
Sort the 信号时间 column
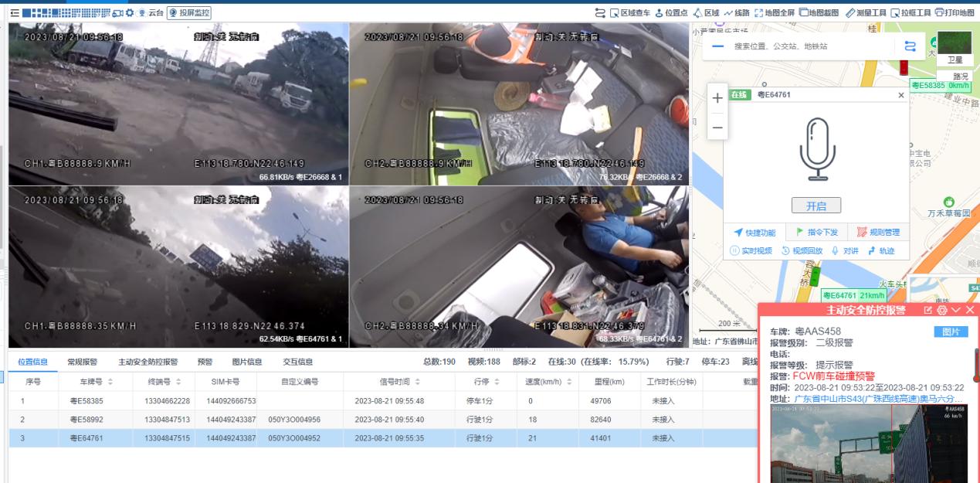click(x=418, y=382)
